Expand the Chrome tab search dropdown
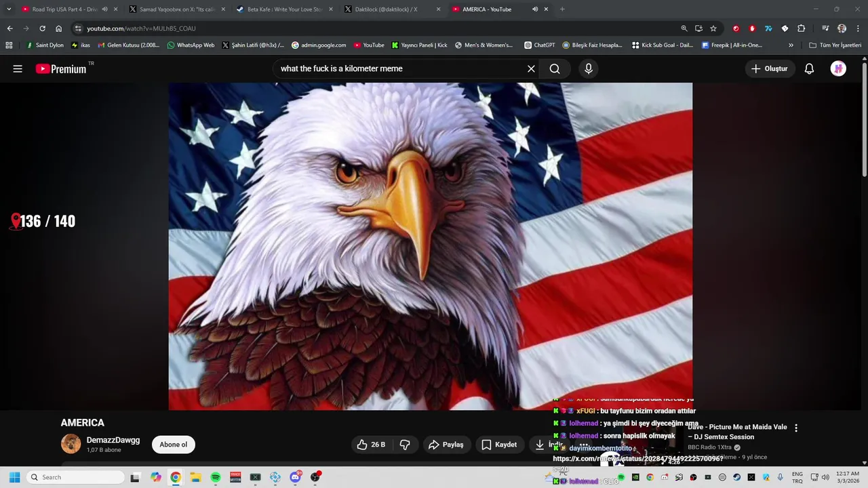The height and width of the screenshot is (488, 868). click(x=9, y=9)
